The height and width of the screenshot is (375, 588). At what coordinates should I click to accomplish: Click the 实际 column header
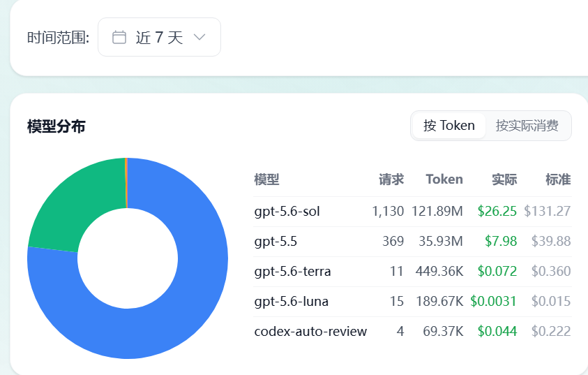point(504,179)
